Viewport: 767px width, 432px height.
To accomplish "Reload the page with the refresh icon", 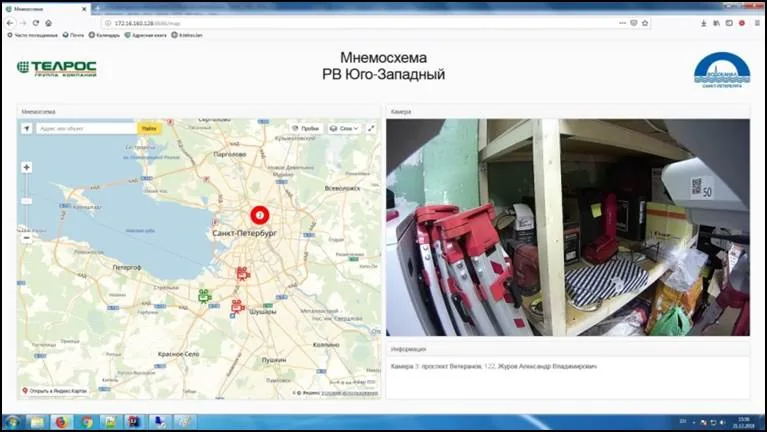I will (36, 23).
